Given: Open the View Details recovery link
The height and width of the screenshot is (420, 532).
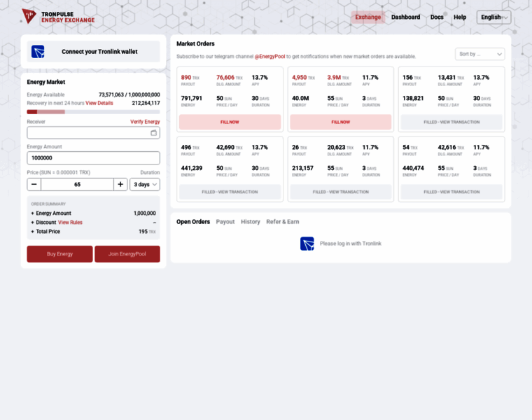Looking at the screenshot, I should pyautogui.click(x=99, y=103).
